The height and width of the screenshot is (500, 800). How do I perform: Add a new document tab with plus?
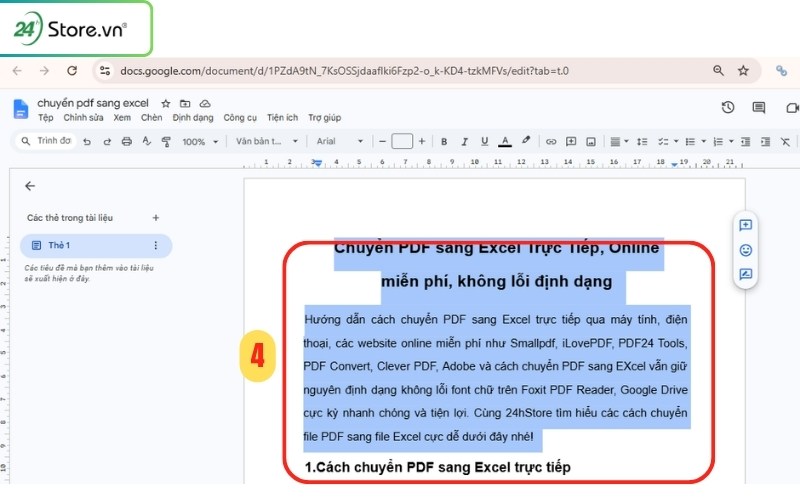[156, 218]
